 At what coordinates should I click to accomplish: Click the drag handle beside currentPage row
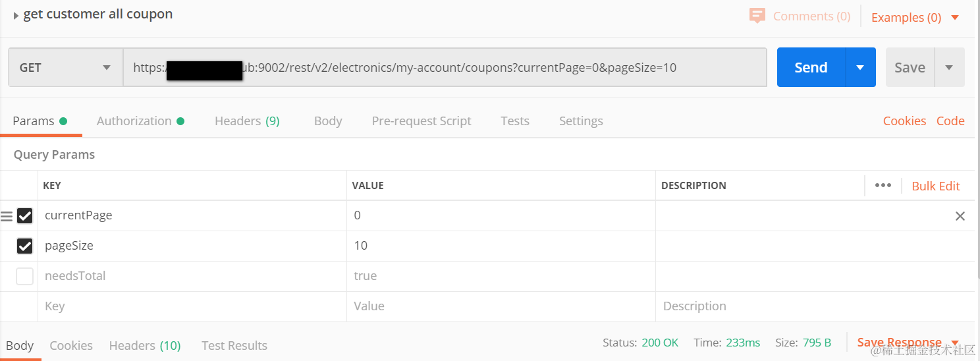pyautogui.click(x=7, y=216)
